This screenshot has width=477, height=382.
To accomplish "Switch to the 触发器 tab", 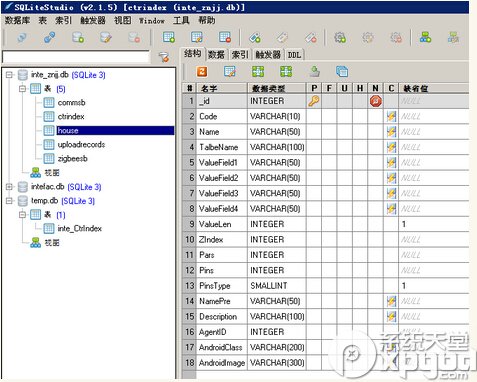I will coord(268,55).
